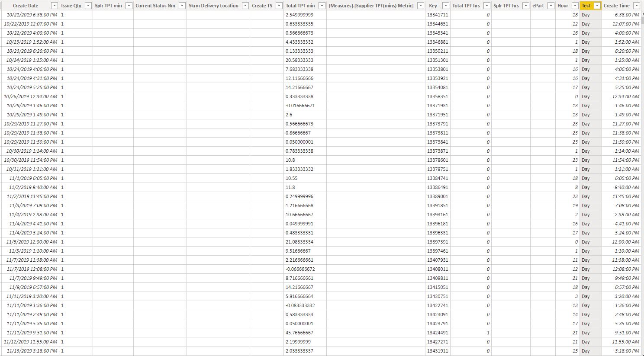Select the Create Time column header label
The image size is (644, 356).
(616, 6)
